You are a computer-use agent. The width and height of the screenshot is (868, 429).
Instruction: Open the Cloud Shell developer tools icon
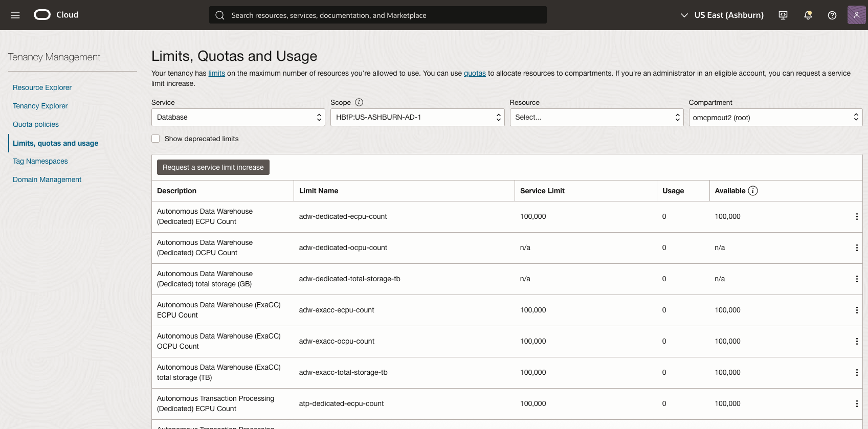point(783,15)
